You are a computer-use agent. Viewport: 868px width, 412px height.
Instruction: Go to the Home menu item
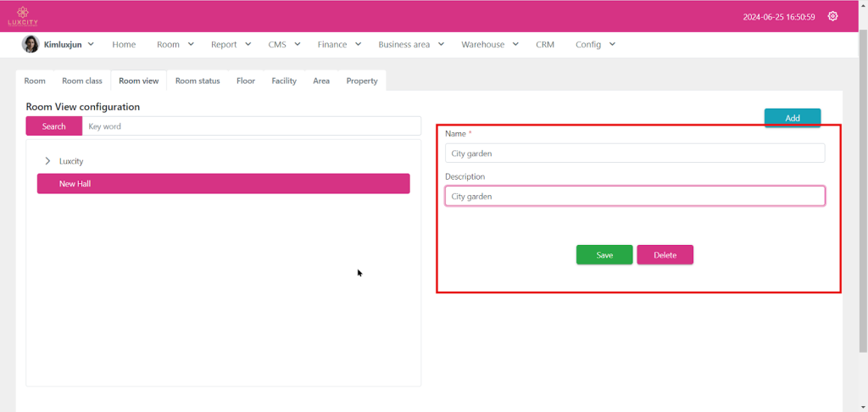tap(124, 44)
